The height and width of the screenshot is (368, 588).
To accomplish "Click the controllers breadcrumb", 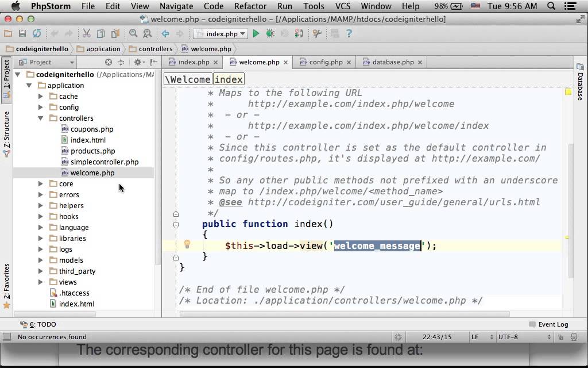I will click(150, 49).
